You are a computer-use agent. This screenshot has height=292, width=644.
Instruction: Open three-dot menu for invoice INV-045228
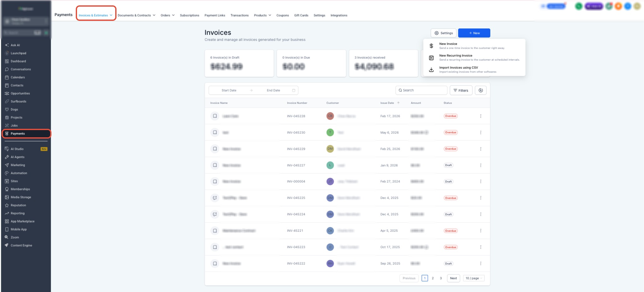tap(480, 116)
